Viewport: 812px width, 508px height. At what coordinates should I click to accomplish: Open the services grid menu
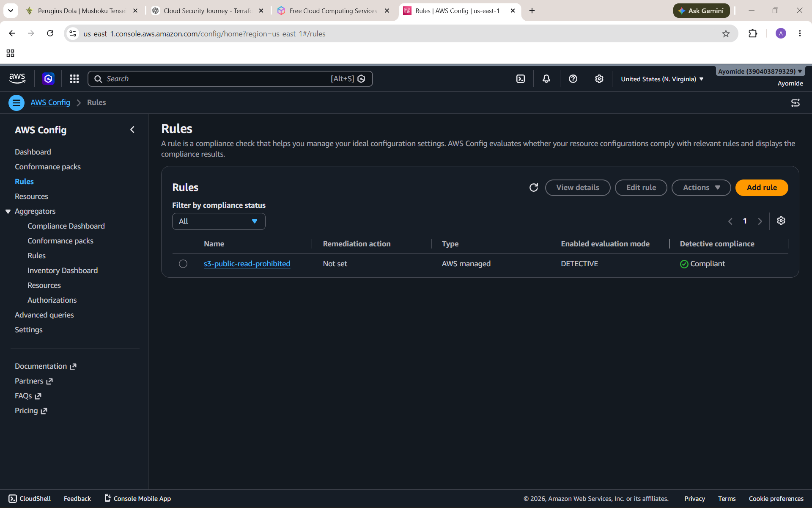(x=74, y=79)
